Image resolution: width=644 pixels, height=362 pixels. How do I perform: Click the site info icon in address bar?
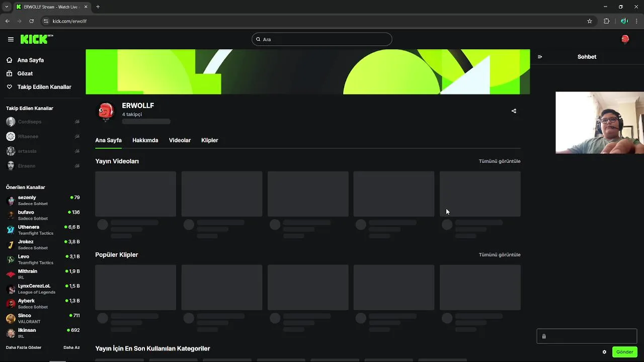click(46, 21)
